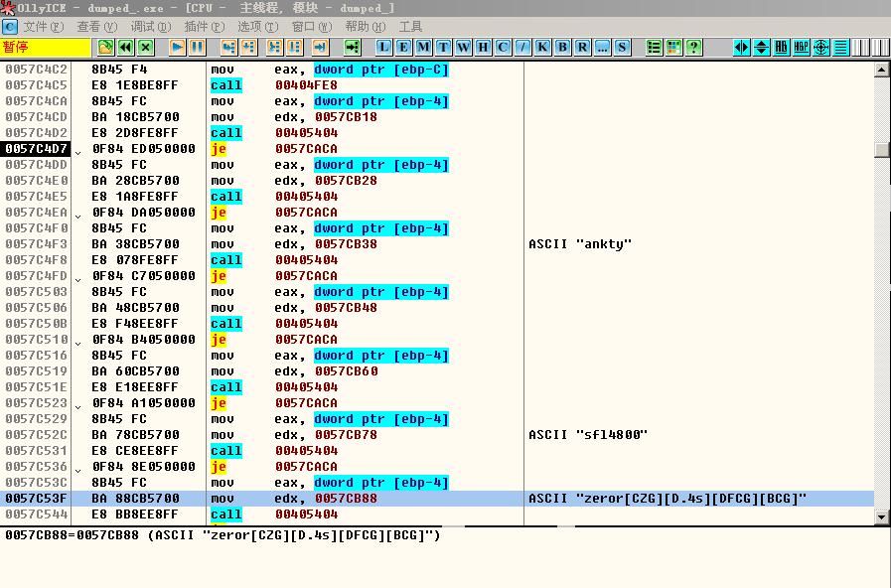This screenshot has width=891, height=588.
Task: Open Windows list with W button
Action: click(x=463, y=47)
